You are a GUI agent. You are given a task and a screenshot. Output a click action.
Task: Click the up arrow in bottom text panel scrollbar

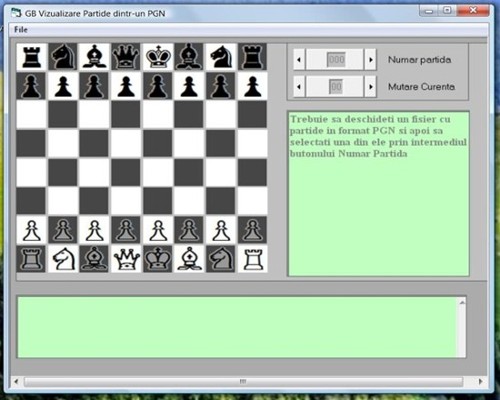click(x=462, y=303)
